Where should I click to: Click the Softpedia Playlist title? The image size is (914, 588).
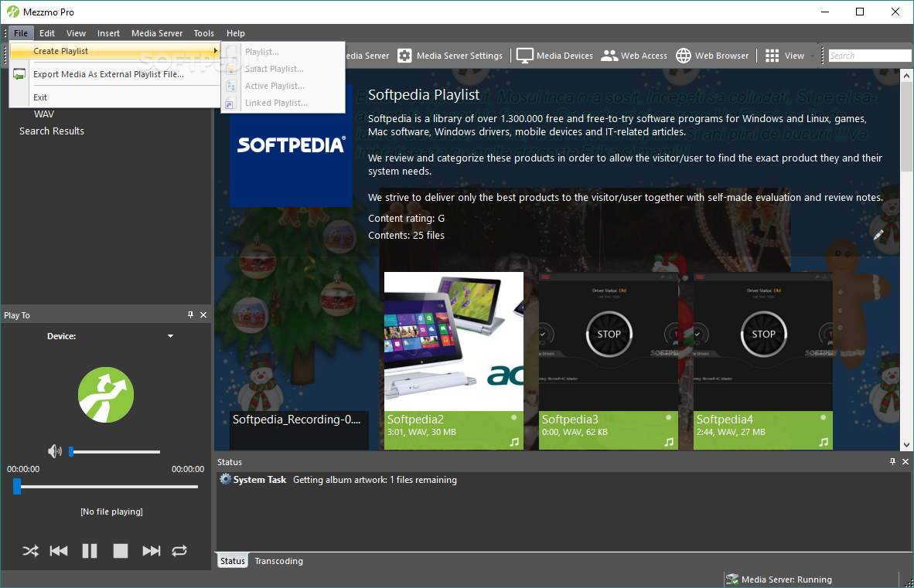pos(424,95)
